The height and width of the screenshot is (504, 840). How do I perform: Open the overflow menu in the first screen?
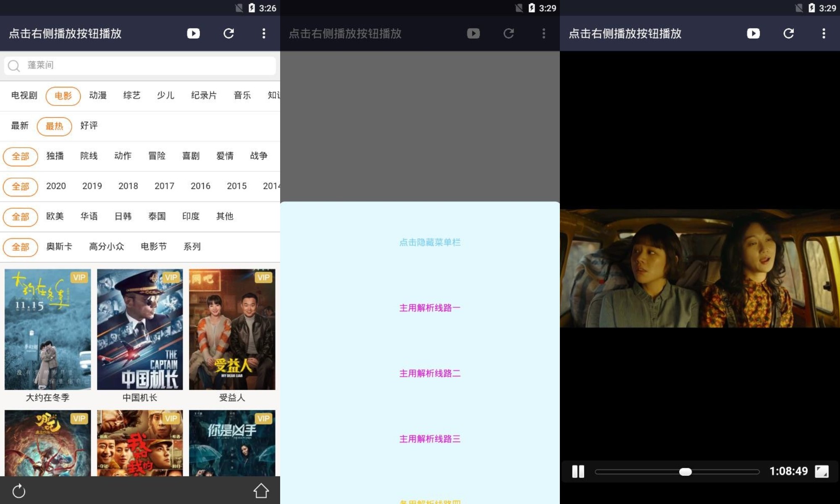click(264, 34)
